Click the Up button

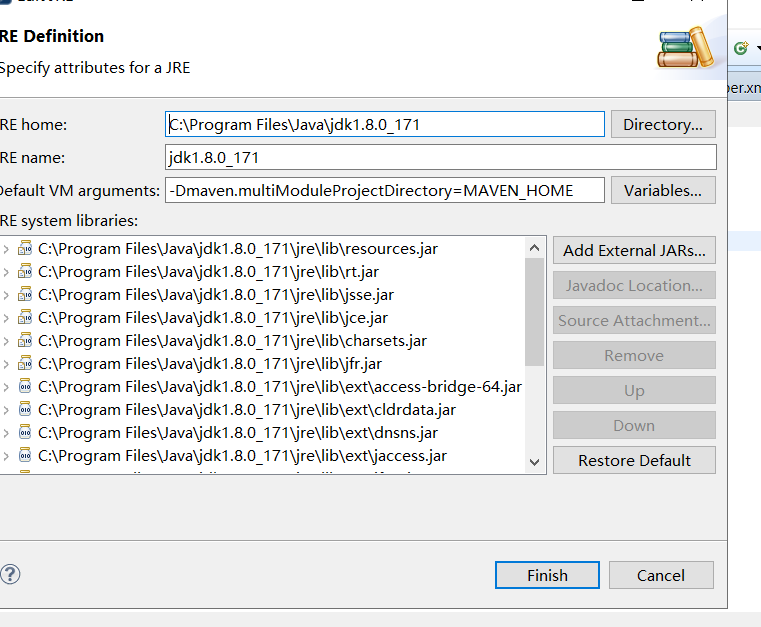coord(634,390)
